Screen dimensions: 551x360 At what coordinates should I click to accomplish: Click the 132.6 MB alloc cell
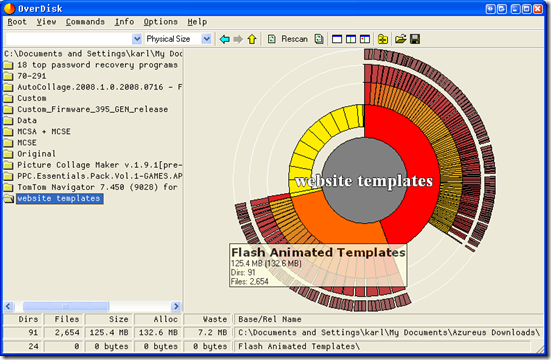click(x=158, y=333)
